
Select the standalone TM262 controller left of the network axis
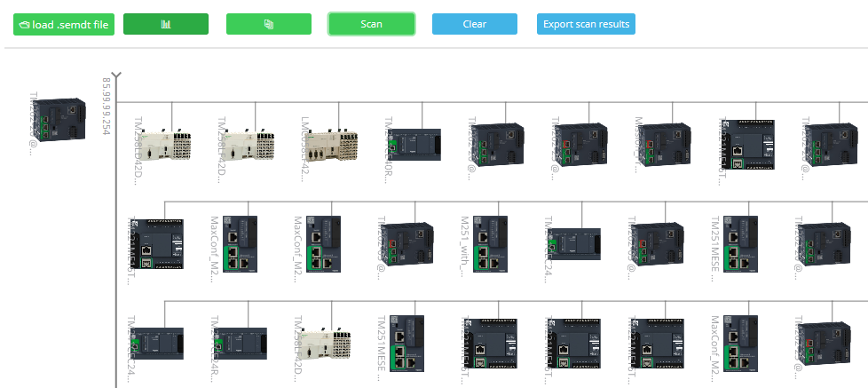coord(58,120)
